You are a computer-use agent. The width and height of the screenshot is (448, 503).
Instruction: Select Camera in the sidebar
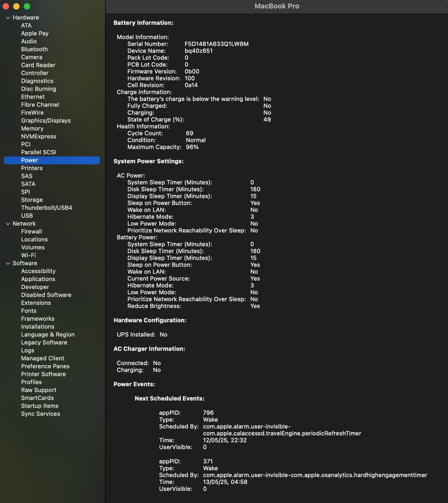(x=32, y=57)
